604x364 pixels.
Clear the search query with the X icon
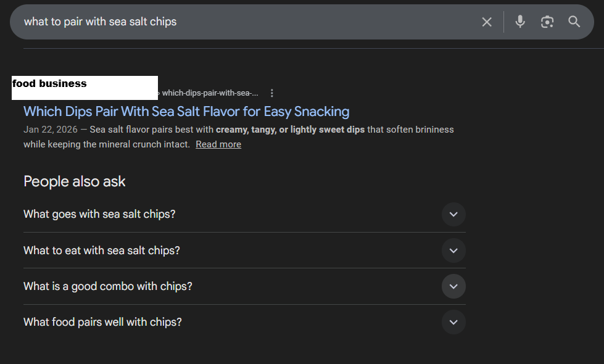click(487, 22)
